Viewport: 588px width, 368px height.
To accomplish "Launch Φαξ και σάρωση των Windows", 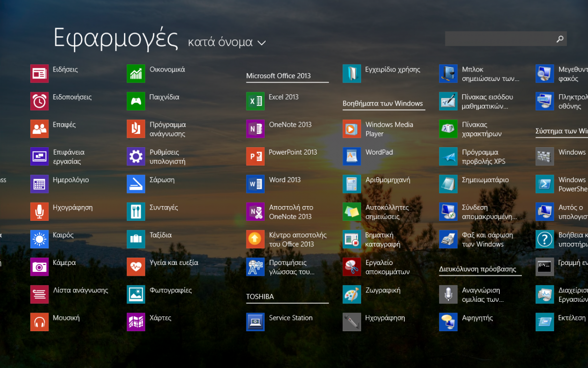I will (x=448, y=239).
